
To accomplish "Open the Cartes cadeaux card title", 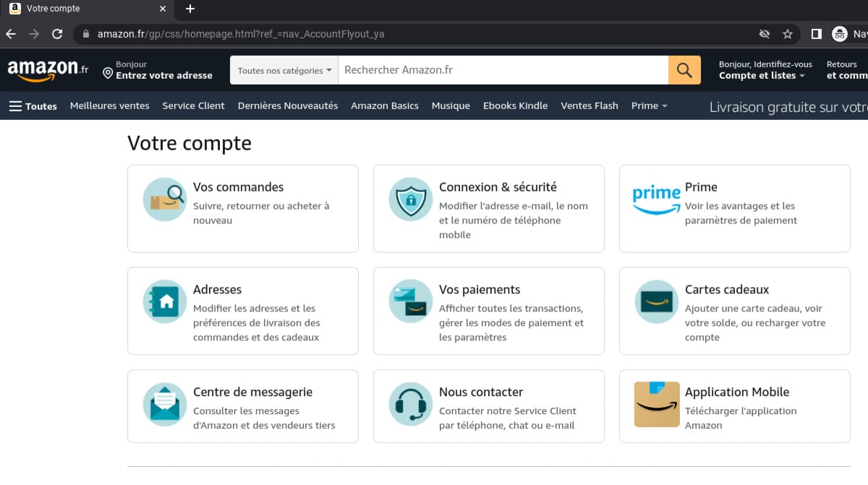I will point(727,290).
